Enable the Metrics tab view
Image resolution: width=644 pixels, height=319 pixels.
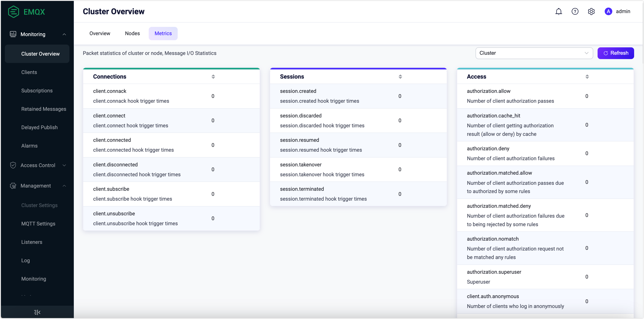click(163, 33)
